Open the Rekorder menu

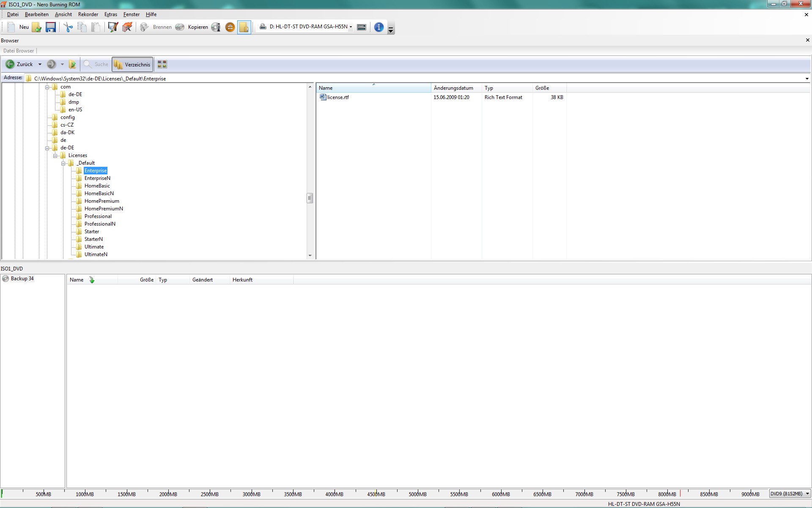pyautogui.click(x=88, y=14)
